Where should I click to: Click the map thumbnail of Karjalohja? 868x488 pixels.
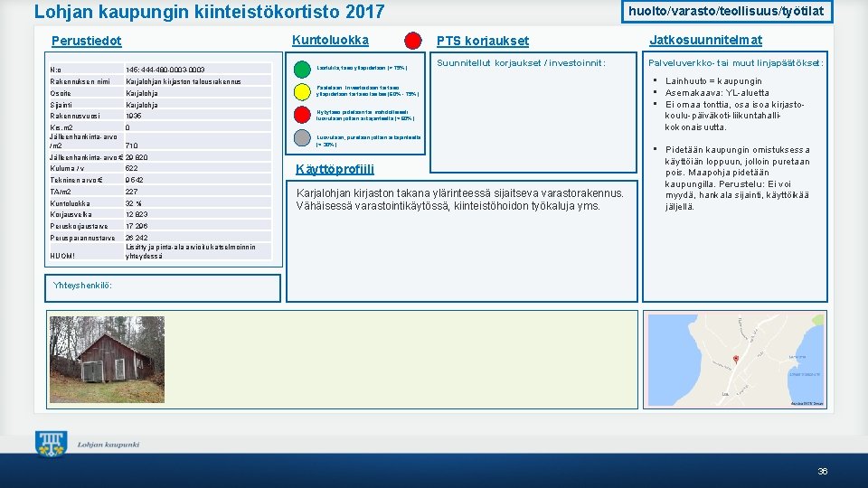736,361
